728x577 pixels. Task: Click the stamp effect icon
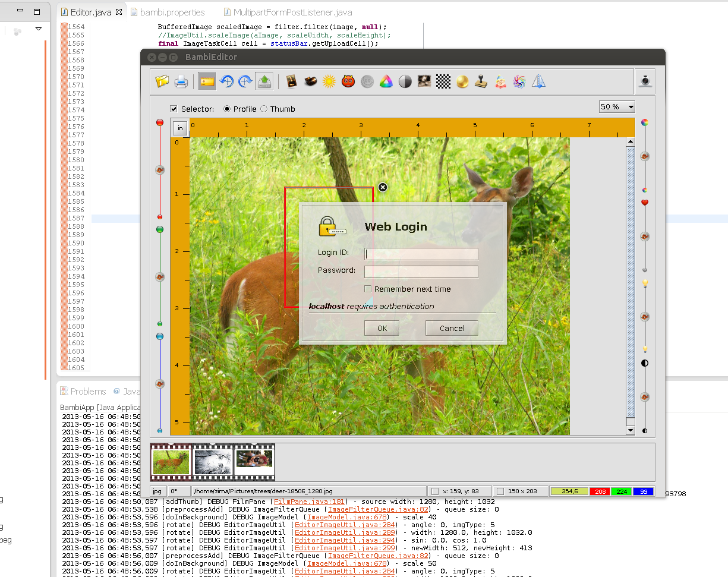point(481,81)
